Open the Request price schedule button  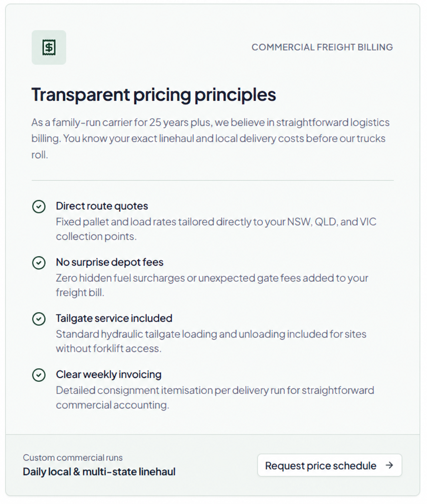330,465
